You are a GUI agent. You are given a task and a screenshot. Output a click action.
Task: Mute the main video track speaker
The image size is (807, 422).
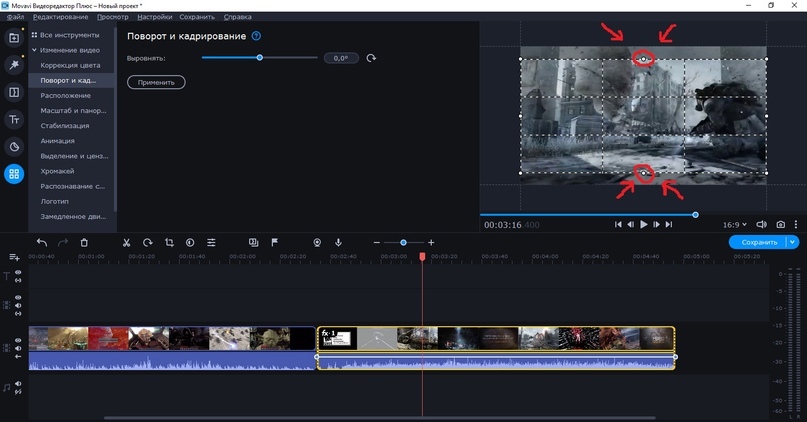[18, 348]
